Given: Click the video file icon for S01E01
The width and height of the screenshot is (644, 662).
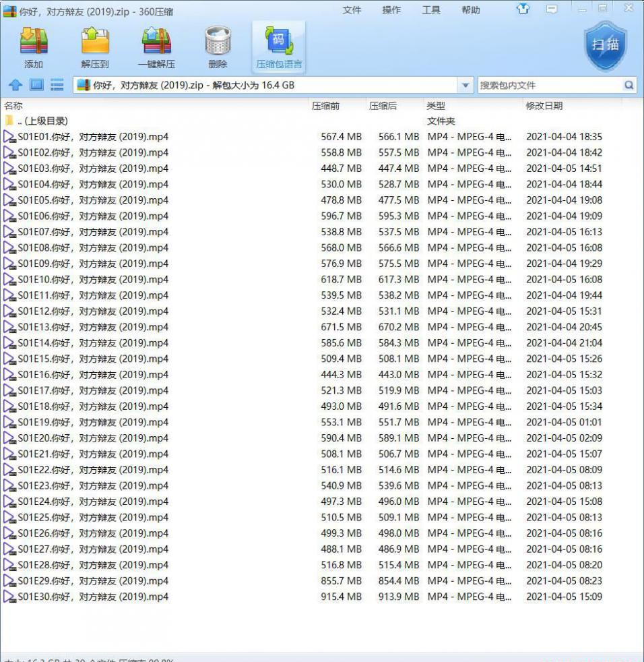Looking at the screenshot, I should pyautogui.click(x=9, y=137).
